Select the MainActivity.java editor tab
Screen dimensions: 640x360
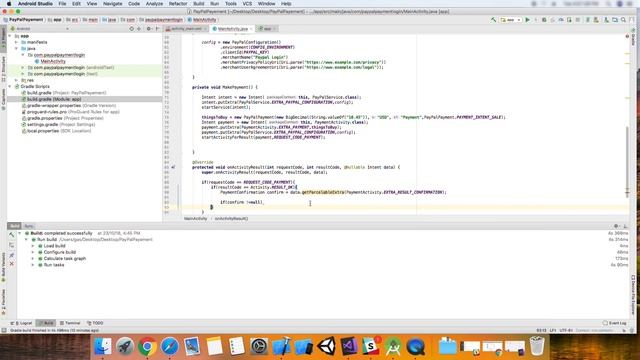[232, 29]
